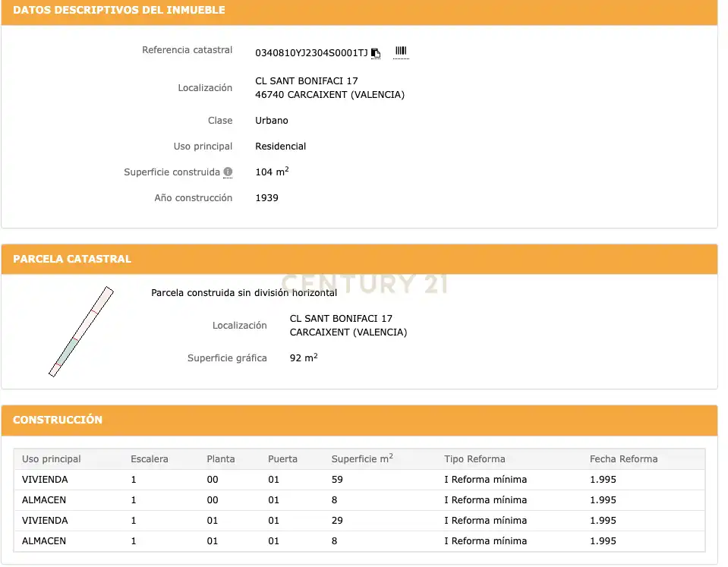Select the ALMACEN row on planta 01
The image size is (728, 567).
click(359, 540)
